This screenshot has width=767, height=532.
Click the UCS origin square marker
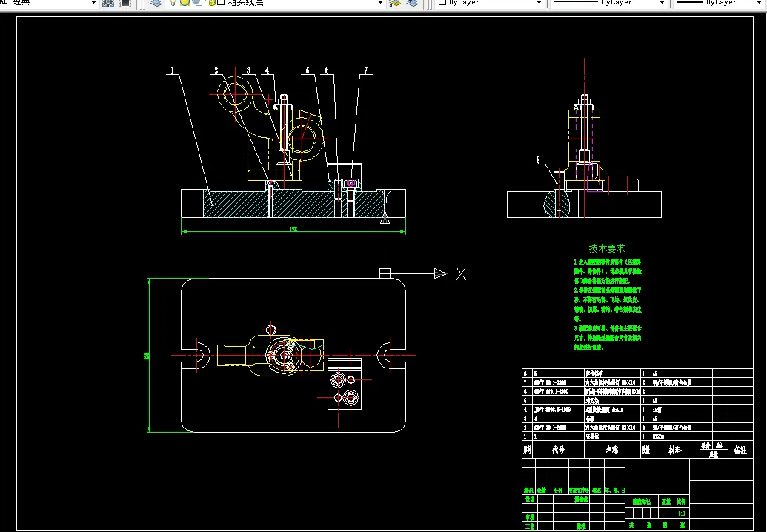point(385,273)
